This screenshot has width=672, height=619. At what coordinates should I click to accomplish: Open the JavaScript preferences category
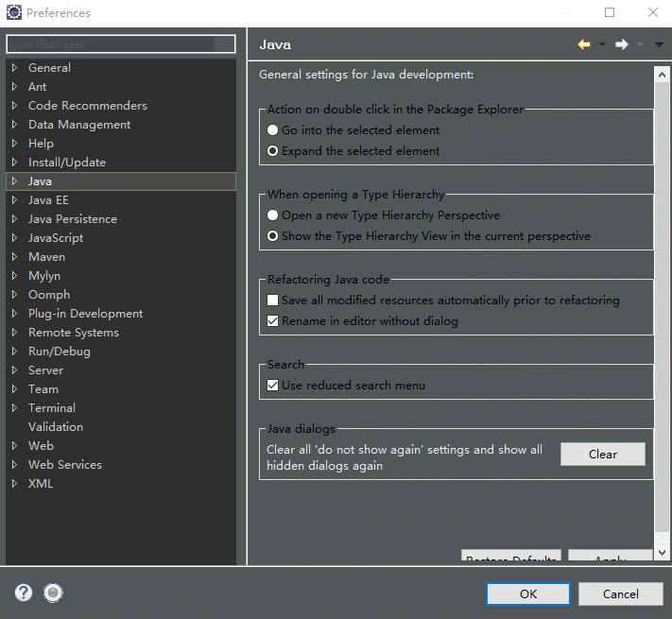click(56, 238)
